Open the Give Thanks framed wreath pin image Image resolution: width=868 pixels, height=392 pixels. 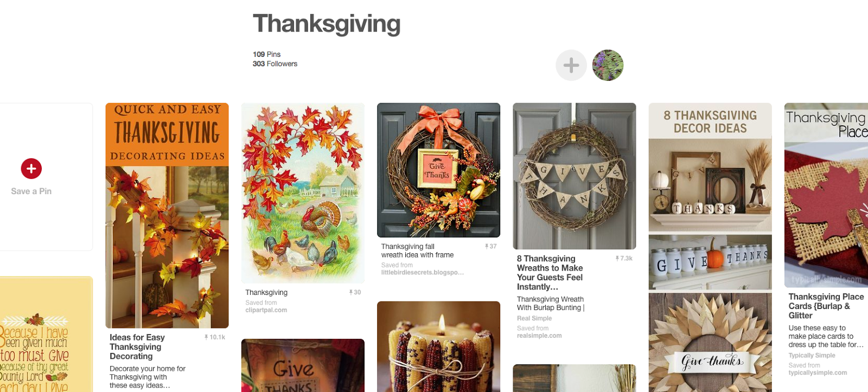[x=438, y=170]
